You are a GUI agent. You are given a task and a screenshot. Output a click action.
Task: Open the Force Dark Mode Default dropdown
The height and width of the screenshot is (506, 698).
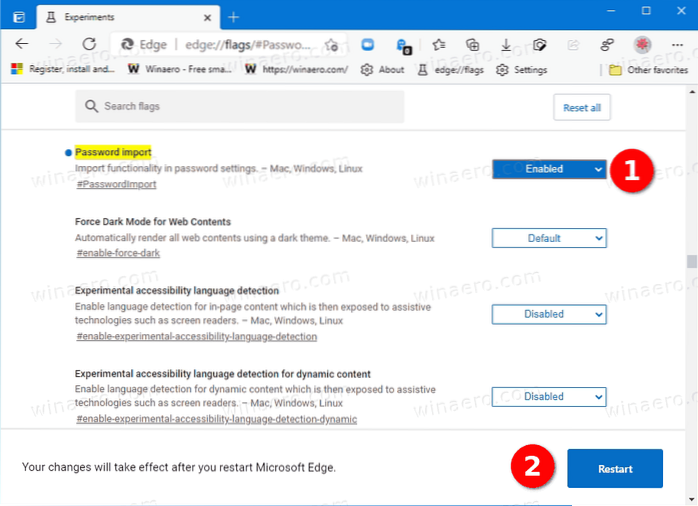[549, 238]
